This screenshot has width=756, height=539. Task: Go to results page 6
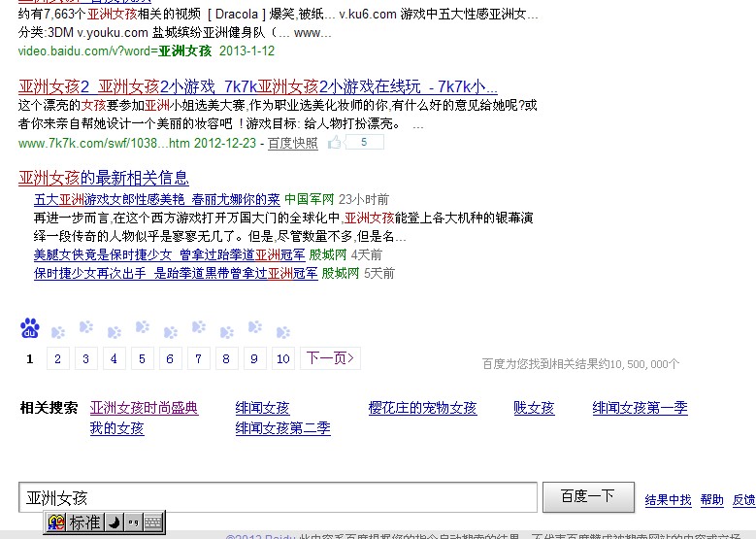pos(170,358)
